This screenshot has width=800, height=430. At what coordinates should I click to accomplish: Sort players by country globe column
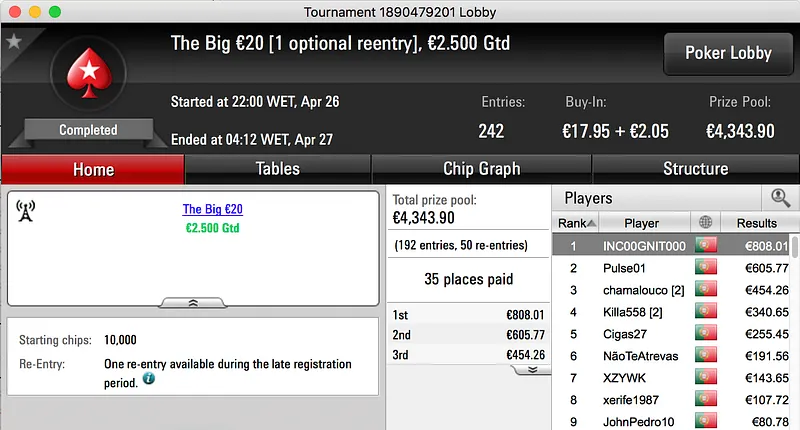click(707, 223)
